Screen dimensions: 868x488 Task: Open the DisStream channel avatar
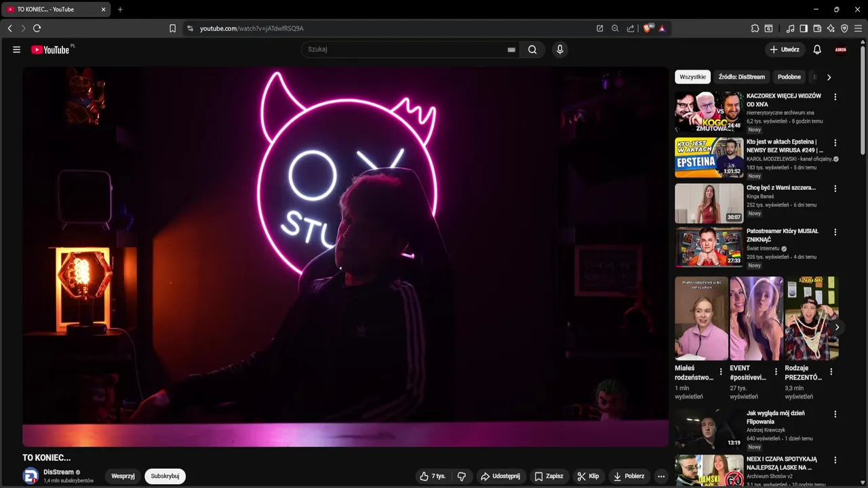coord(31,476)
